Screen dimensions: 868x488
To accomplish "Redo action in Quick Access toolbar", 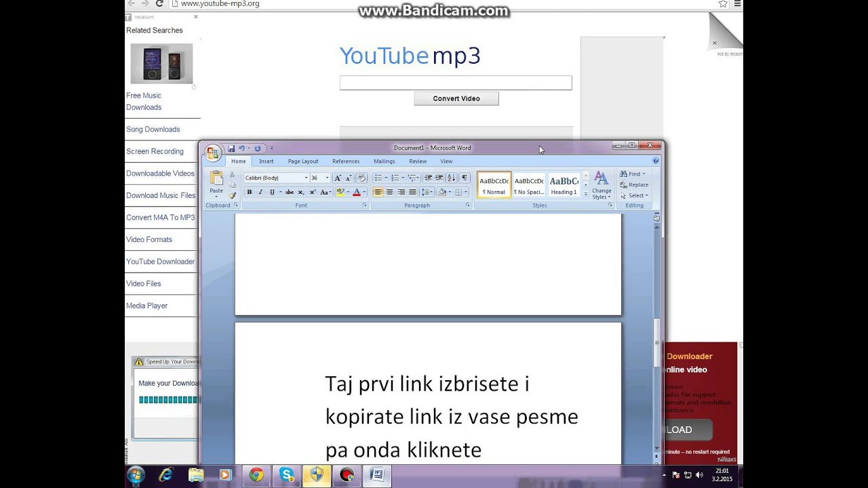I will (x=258, y=148).
